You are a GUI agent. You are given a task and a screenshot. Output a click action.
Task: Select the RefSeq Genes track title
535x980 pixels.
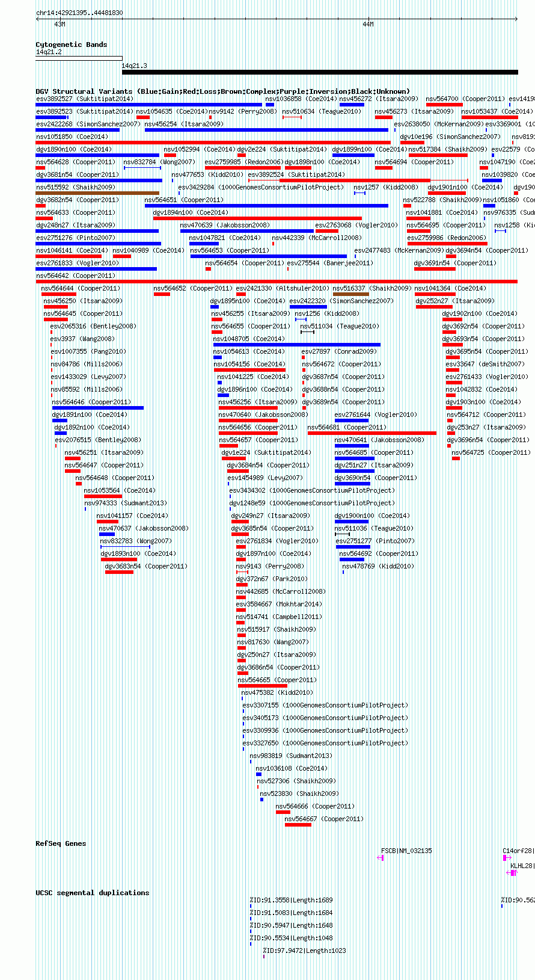(x=61, y=843)
